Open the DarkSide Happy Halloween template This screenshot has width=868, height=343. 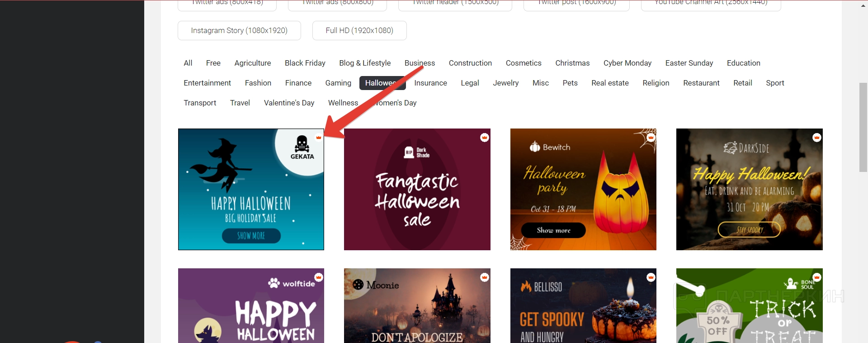click(750, 189)
